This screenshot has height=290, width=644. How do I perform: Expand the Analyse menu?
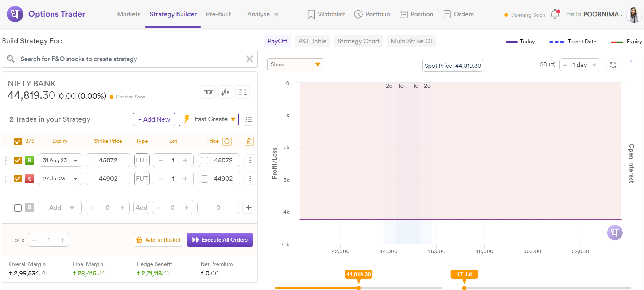pos(263,14)
